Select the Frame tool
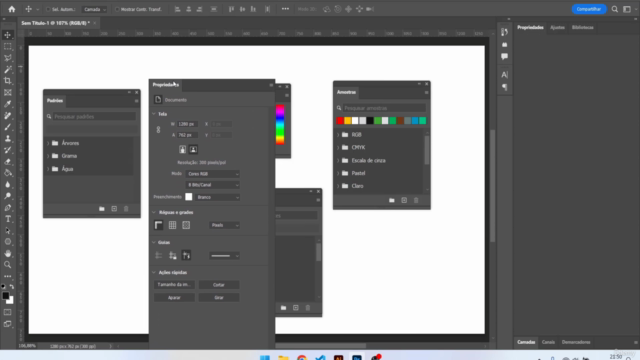640x360 pixels. point(8,93)
